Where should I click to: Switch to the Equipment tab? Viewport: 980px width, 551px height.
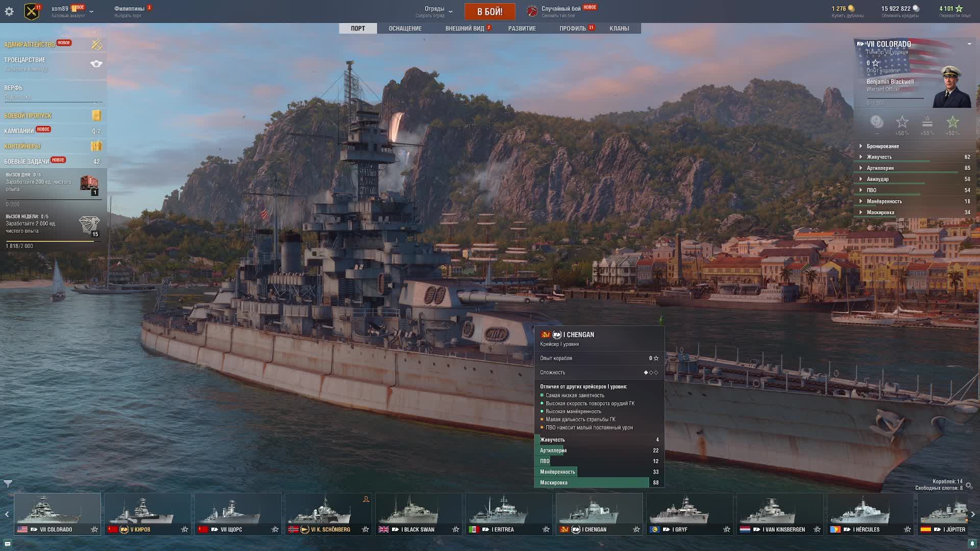pos(405,29)
